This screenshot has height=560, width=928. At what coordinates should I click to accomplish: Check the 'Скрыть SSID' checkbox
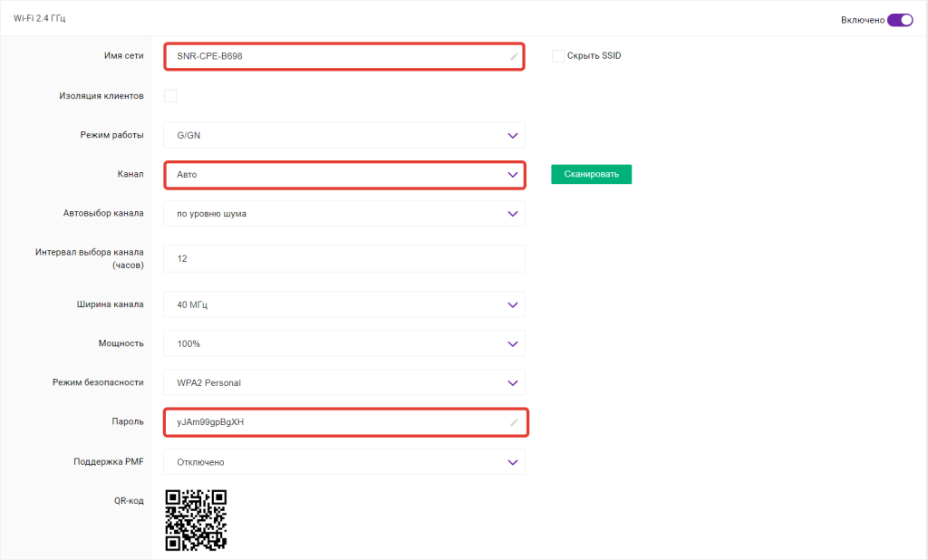558,56
